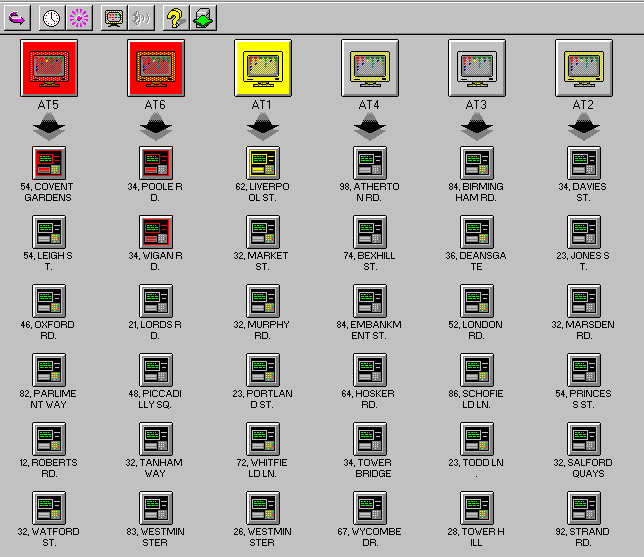
Task: Open the clock toolbar icon
Action: tap(52, 18)
